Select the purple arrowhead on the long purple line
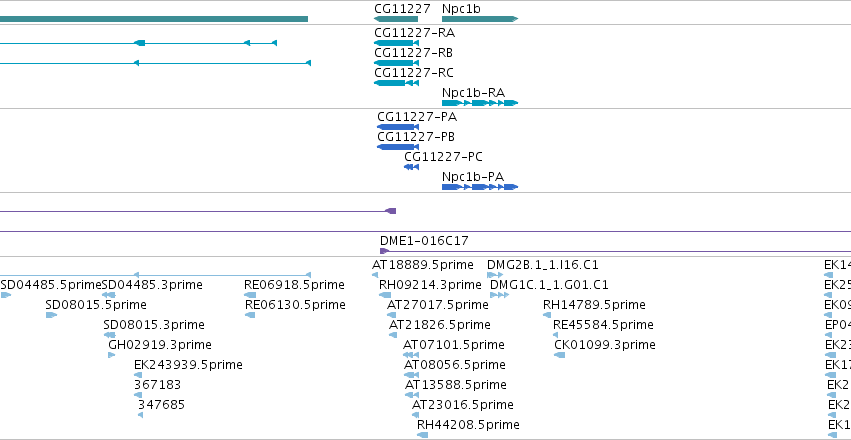The image size is (851, 440). pos(390,211)
